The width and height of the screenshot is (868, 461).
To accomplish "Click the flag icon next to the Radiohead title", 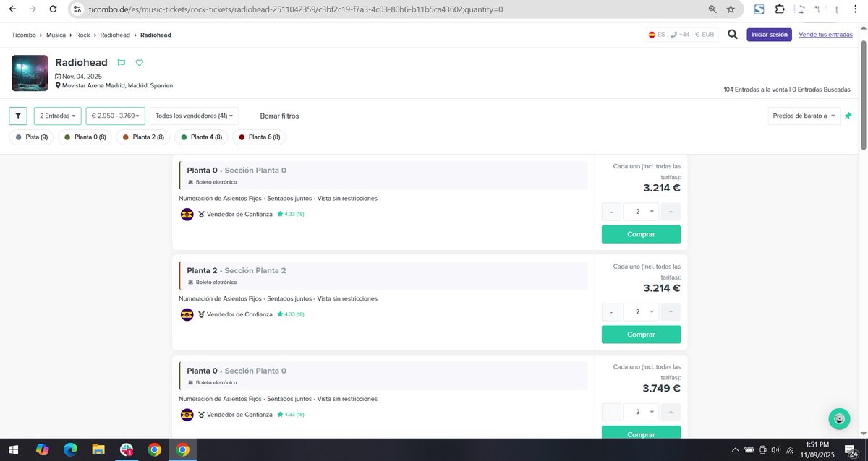I will point(122,63).
